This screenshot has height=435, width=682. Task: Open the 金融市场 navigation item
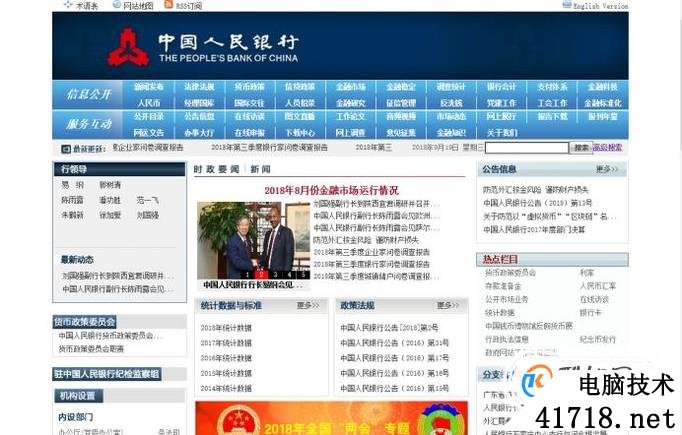pyautogui.click(x=351, y=87)
